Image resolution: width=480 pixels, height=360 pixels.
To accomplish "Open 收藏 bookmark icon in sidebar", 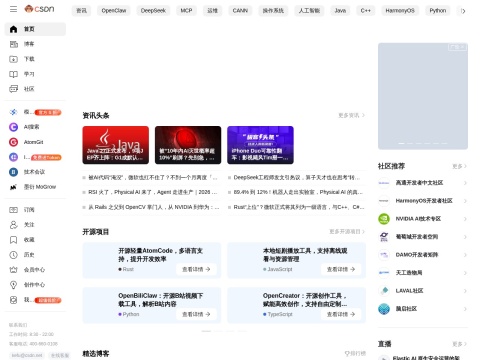I will (13, 240).
